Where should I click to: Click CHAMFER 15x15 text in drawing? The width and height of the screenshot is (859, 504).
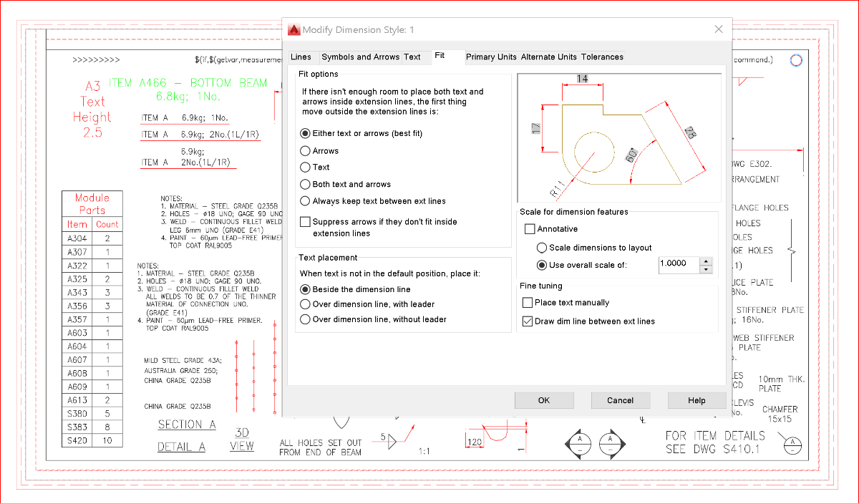pos(780,414)
